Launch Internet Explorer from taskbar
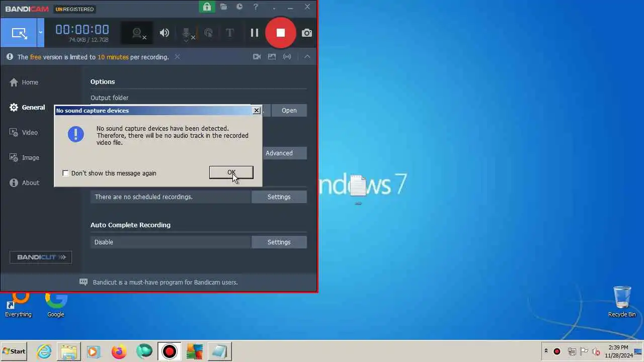The width and height of the screenshot is (644, 362). point(44,351)
